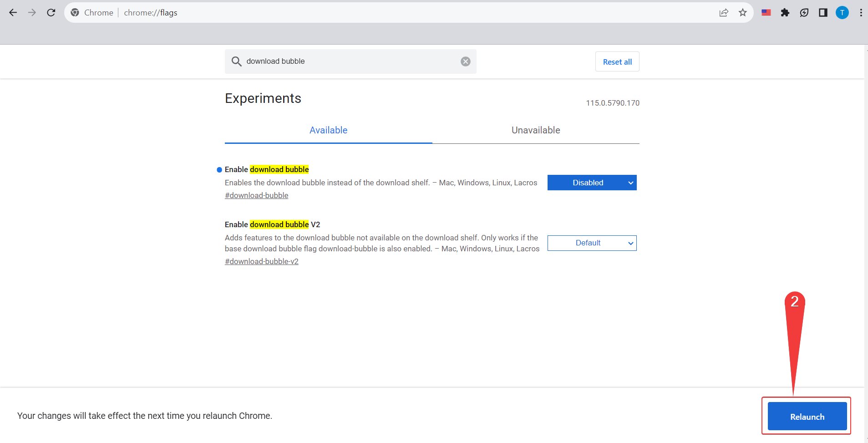Click the search magnifier icon
This screenshot has width=868, height=443.
click(x=236, y=61)
